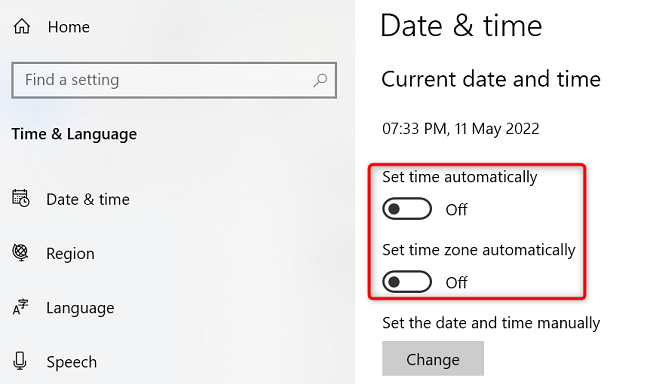
Task: Open Speech settings page
Action: 72,362
